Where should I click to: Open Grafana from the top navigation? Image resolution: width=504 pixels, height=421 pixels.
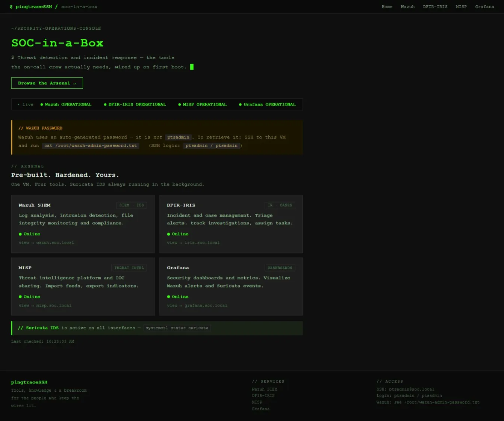pyautogui.click(x=484, y=7)
